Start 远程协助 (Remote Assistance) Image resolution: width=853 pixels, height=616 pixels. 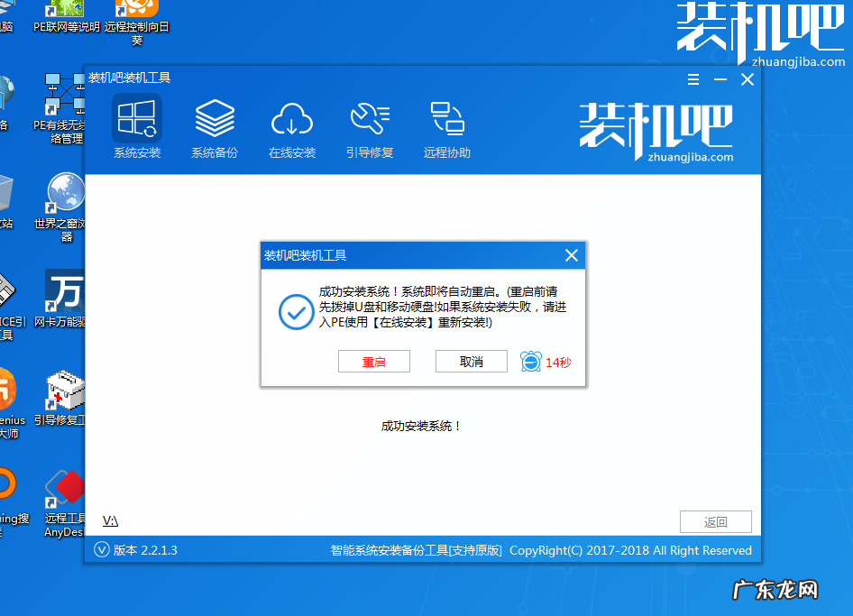[x=446, y=126]
